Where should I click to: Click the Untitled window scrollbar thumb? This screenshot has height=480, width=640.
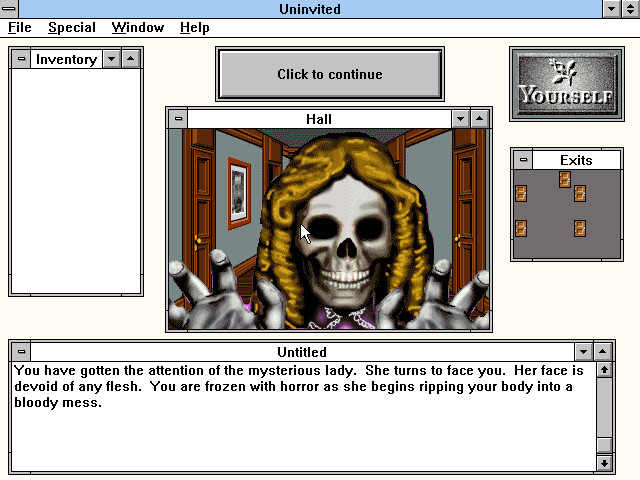click(604, 445)
